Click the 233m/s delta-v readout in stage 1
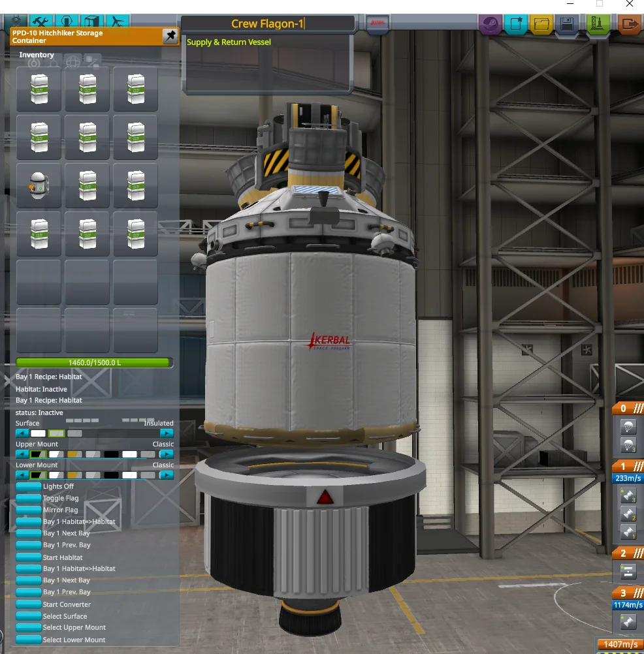 pos(628,478)
